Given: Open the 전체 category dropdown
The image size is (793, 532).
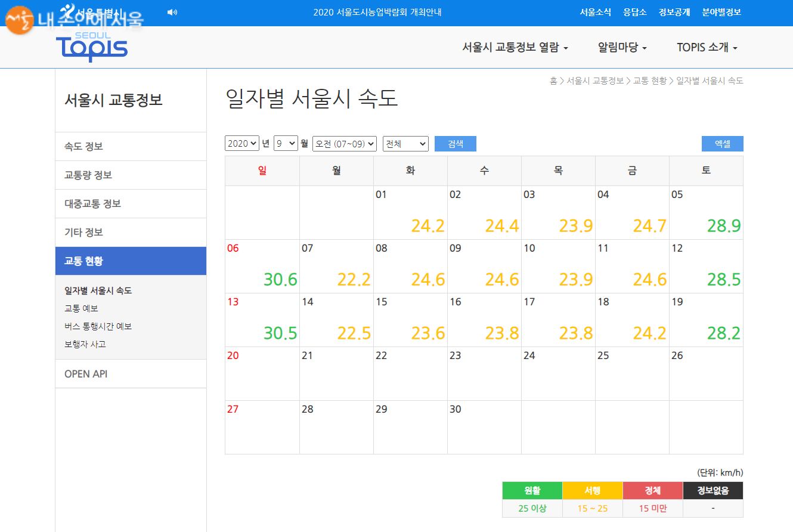Looking at the screenshot, I should [x=405, y=144].
